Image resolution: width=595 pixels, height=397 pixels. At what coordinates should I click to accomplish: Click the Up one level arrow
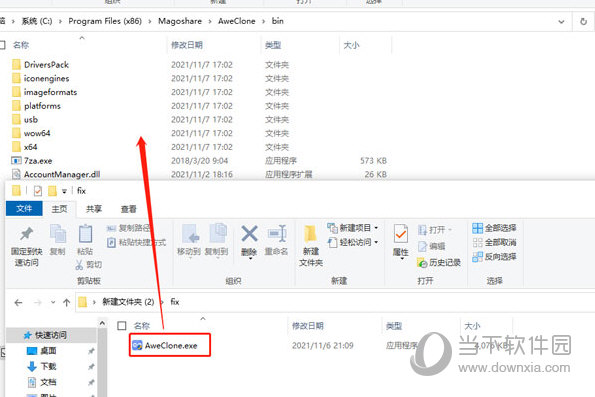pos(66,302)
